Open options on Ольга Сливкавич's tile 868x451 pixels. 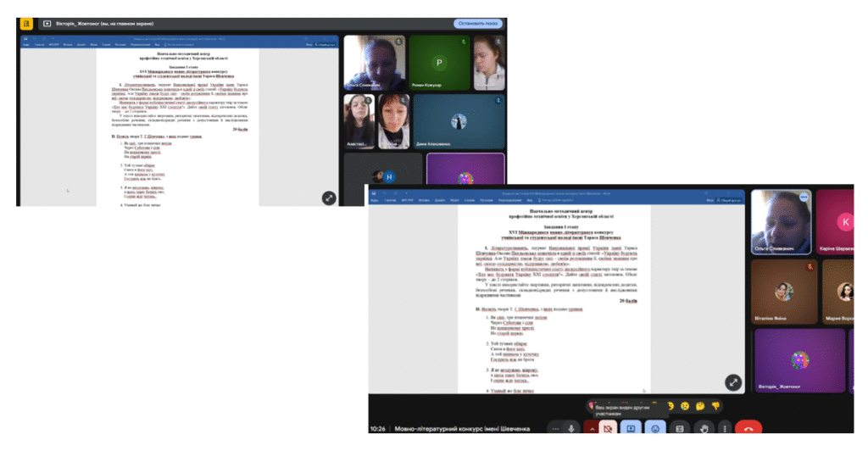(x=804, y=197)
